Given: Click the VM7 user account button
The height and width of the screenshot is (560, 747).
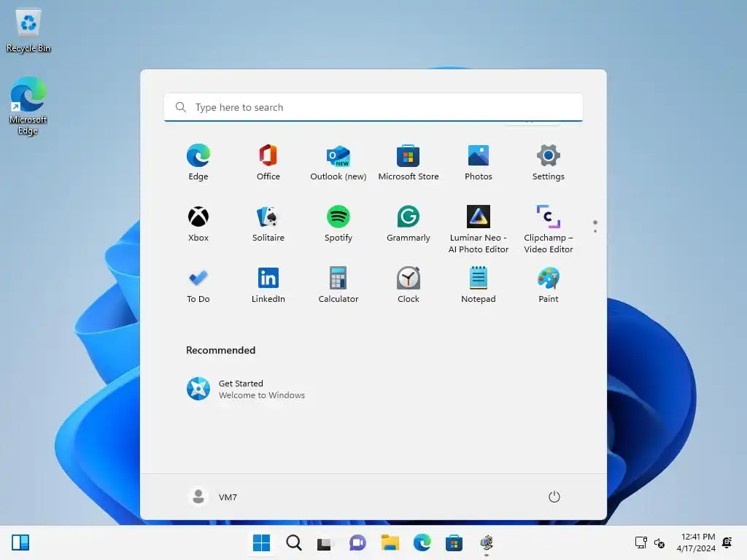Looking at the screenshot, I should point(213,497).
